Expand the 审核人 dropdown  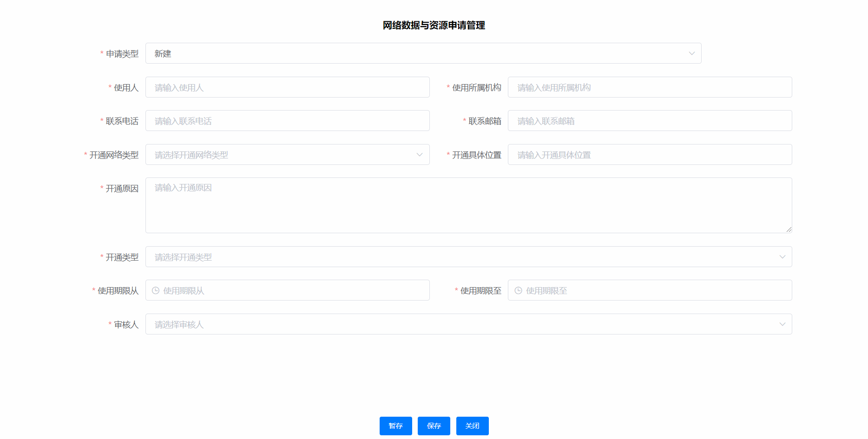click(x=468, y=324)
